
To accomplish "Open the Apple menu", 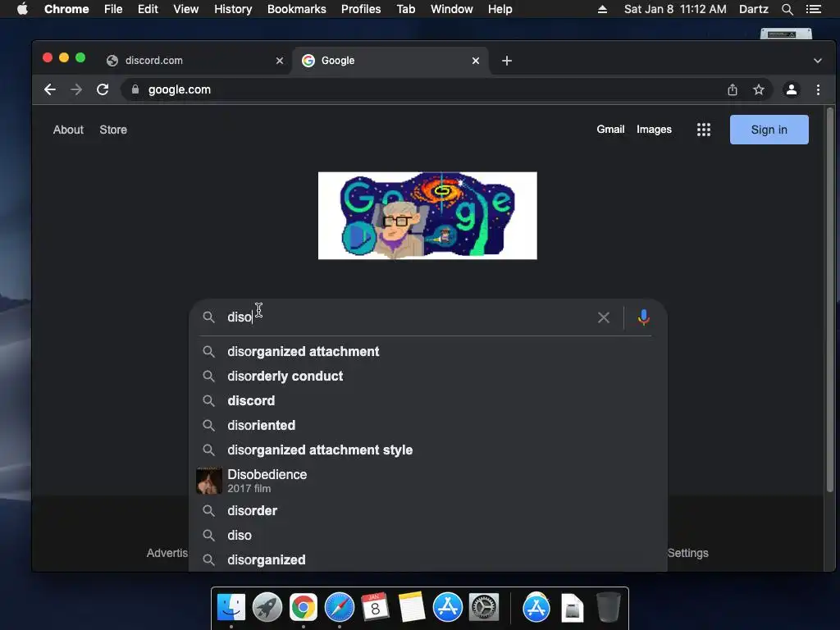I will tap(22, 8).
